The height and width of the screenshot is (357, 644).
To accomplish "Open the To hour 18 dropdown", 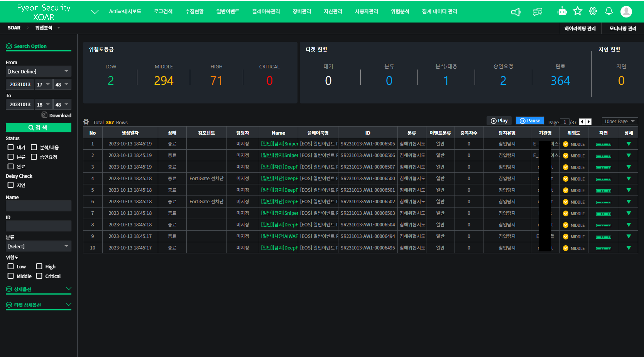I will pyautogui.click(x=43, y=104).
